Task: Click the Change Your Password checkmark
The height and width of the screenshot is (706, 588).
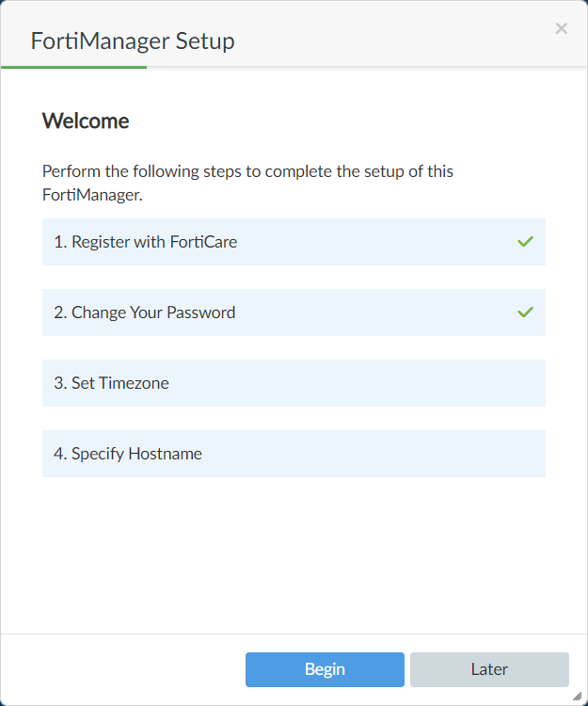Action: 525,313
